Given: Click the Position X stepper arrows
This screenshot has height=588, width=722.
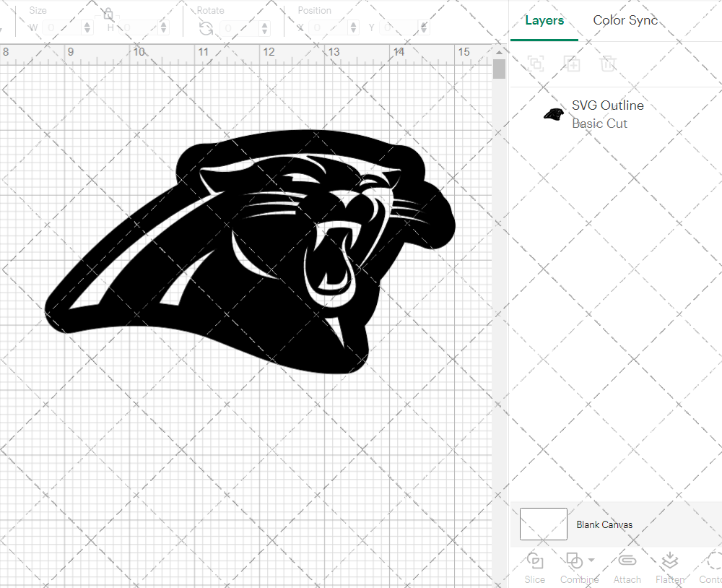Looking at the screenshot, I should (353, 27).
